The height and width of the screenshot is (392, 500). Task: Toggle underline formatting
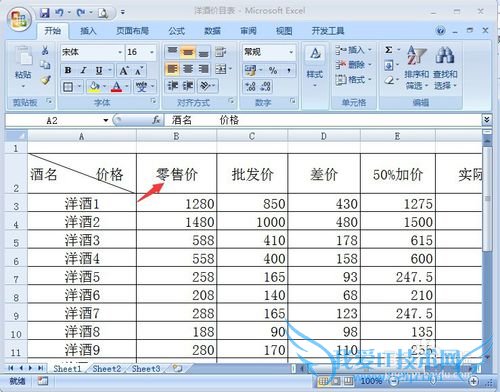(99, 70)
